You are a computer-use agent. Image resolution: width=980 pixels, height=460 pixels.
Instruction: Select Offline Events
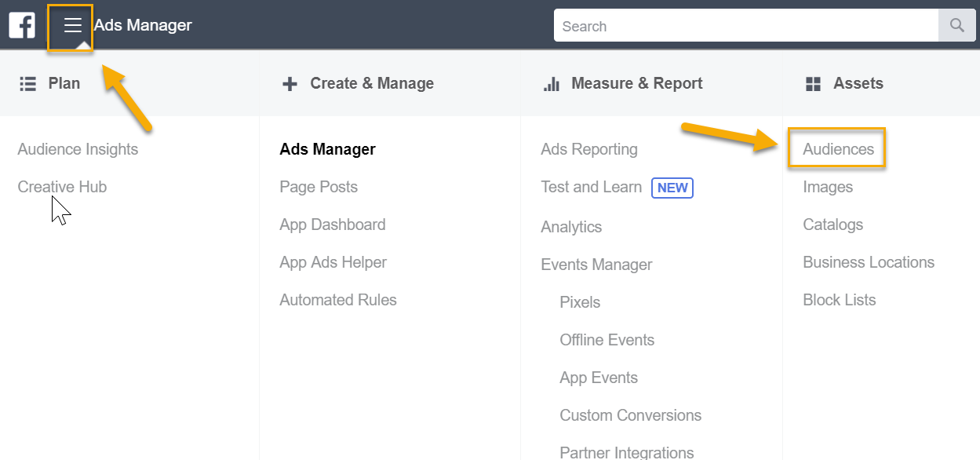click(607, 340)
